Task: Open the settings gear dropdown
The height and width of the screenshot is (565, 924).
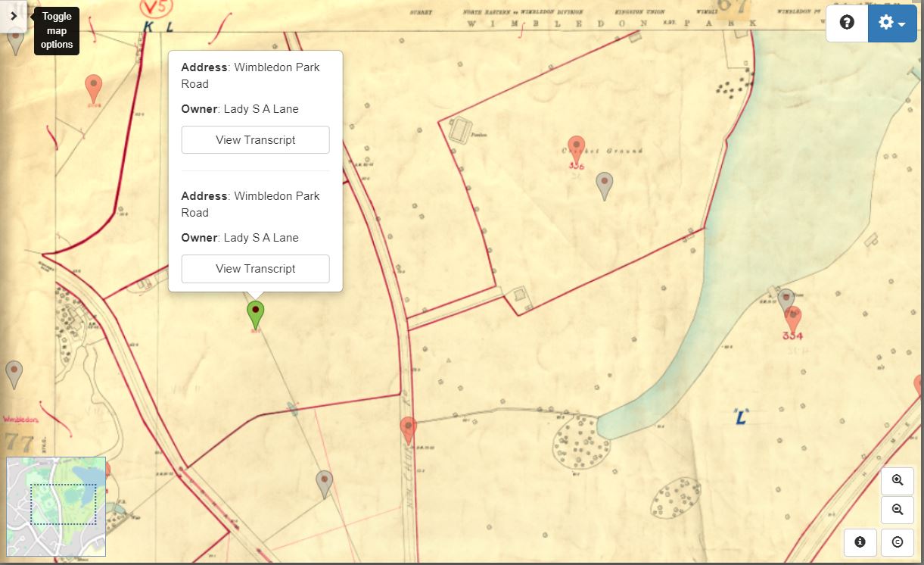Action: click(x=891, y=23)
